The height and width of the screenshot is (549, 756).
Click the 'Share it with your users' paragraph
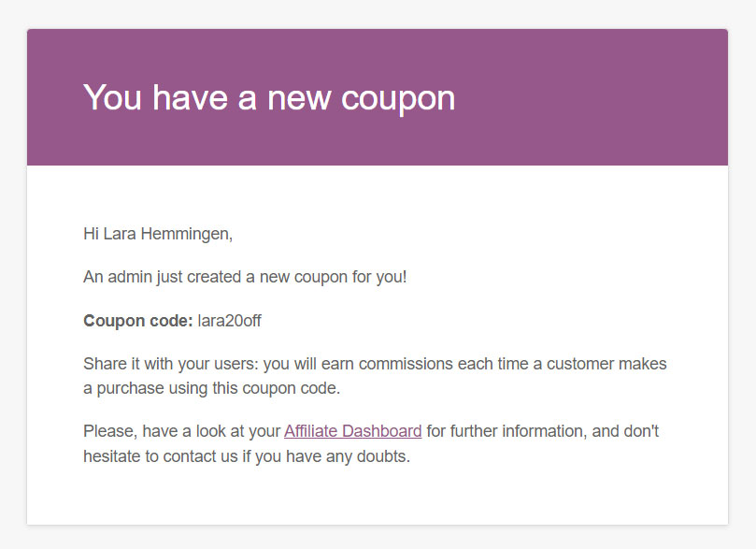point(375,376)
